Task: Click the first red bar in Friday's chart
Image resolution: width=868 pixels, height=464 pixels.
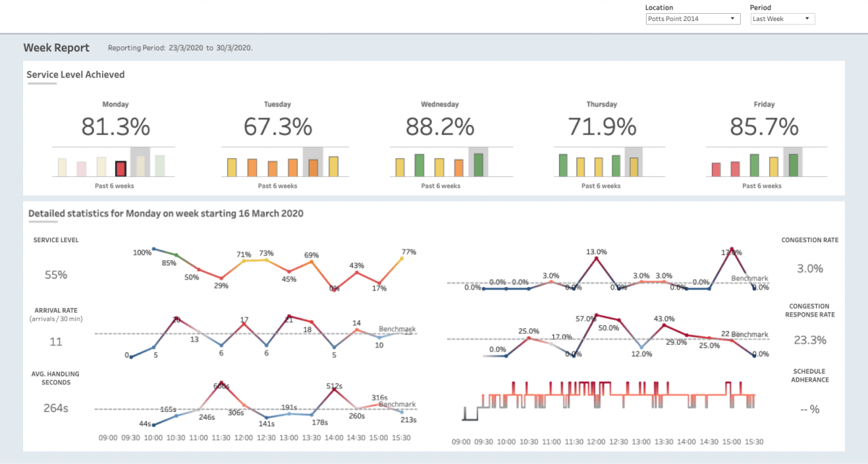Action: coord(716,169)
